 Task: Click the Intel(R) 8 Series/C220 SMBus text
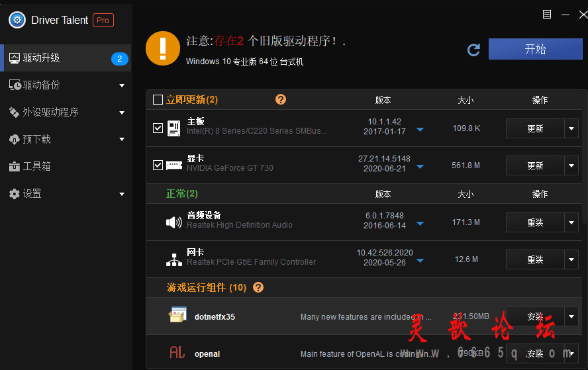click(257, 131)
